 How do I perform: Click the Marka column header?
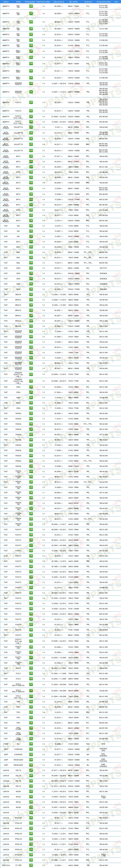tap(6, 2)
